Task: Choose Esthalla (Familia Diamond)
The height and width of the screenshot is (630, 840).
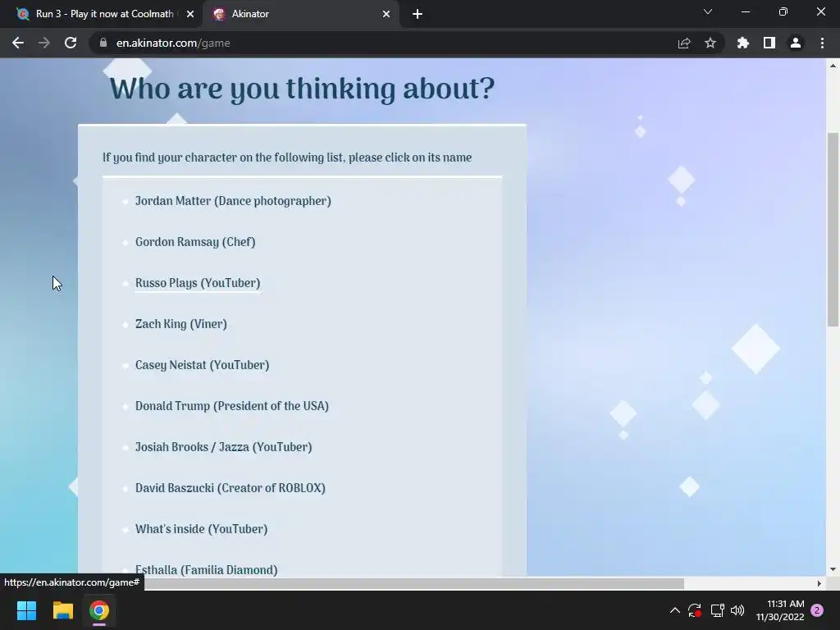Action: tap(206, 570)
